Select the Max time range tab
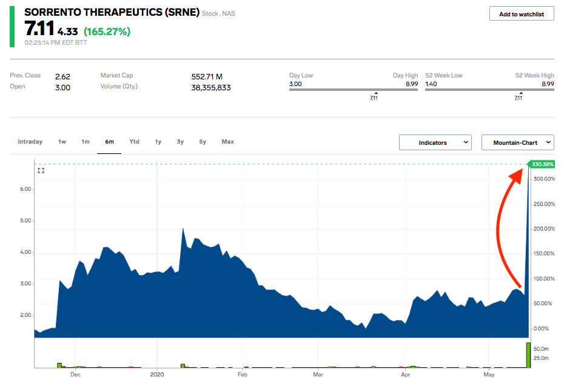 click(x=227, y=141)
